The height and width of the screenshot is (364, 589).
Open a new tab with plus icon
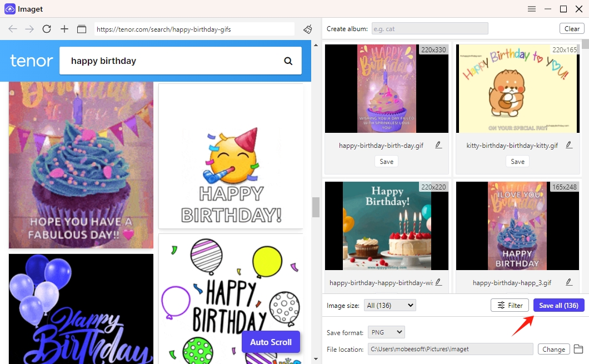(x=64, y=29)
